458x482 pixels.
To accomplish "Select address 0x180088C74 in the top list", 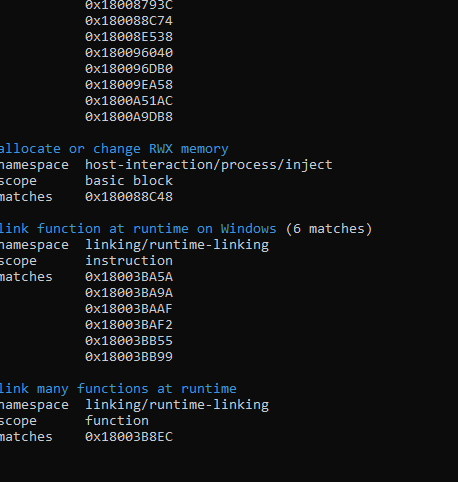I will pos(129,21).
